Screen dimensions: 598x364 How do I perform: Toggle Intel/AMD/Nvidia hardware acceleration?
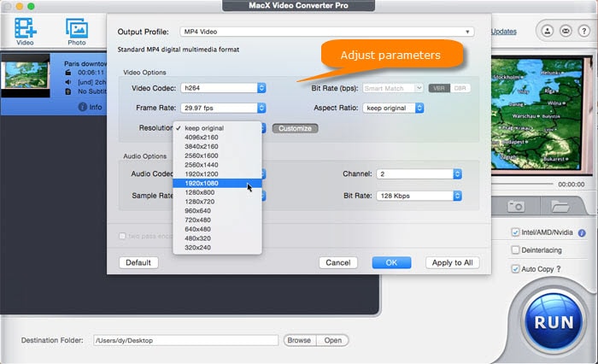pyautogui.click(x=515, y=232)
